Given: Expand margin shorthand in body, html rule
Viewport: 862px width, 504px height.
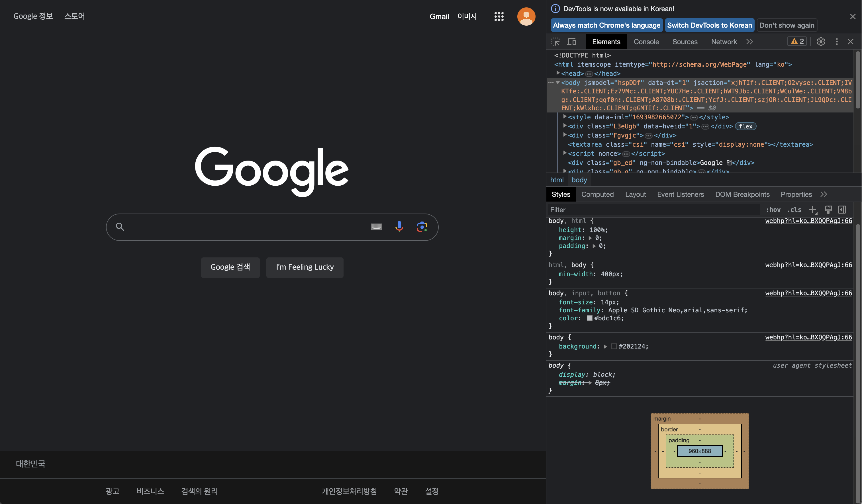Looking at the screenshot, I should pos(590,238).
